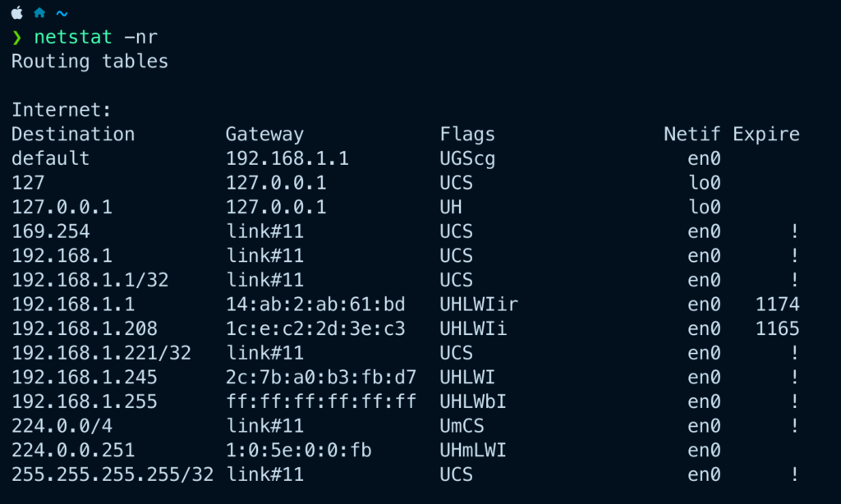Click the MAC address 14:ab:2:ab:61:bd
841x504 pixels.
pos(315,304)
